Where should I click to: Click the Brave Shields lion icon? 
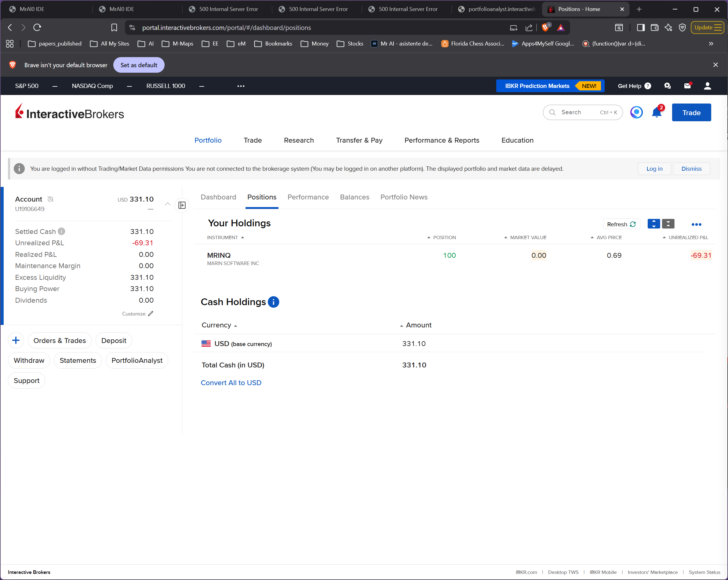click(545, 27)
